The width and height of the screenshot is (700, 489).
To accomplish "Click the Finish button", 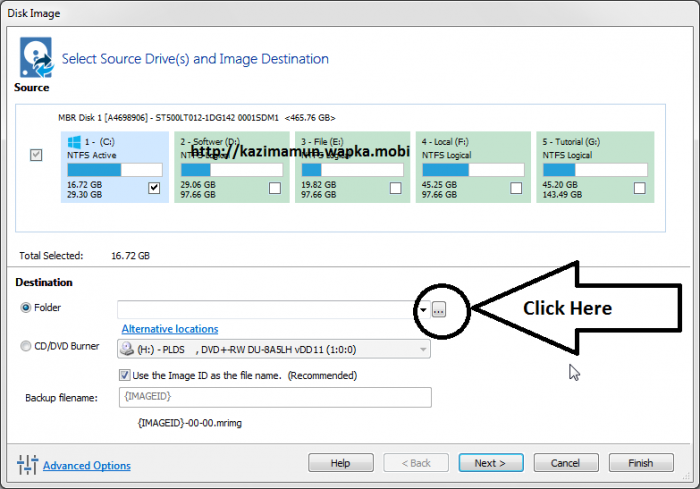I will point(641,463).
